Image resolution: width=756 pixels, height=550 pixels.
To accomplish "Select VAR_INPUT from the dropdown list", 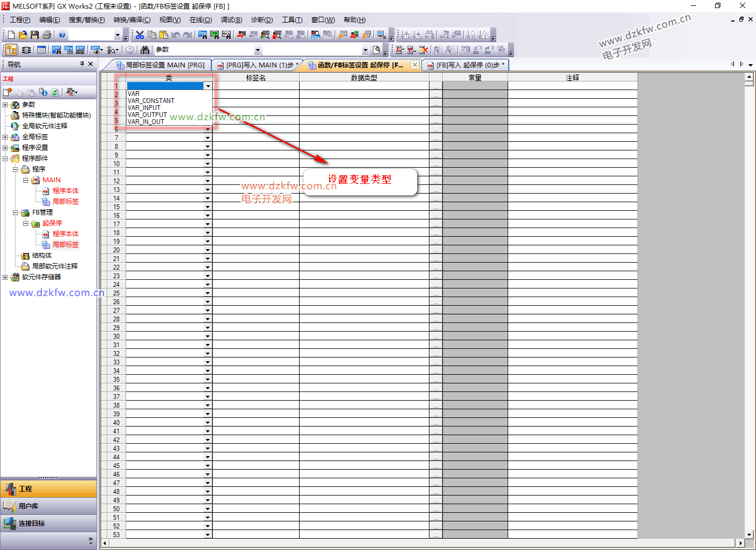I will (x=144, y=108).
